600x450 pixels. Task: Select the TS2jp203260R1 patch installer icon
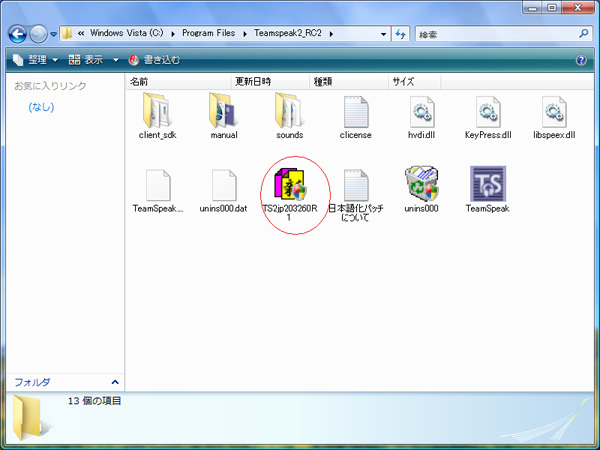tap(290, 184)
